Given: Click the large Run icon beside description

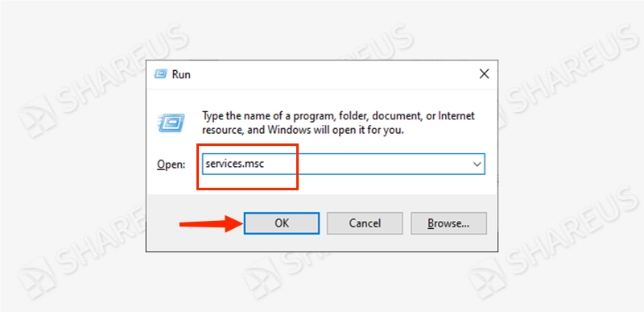Looking at the screenshot, I should click(x=171, y=123).
